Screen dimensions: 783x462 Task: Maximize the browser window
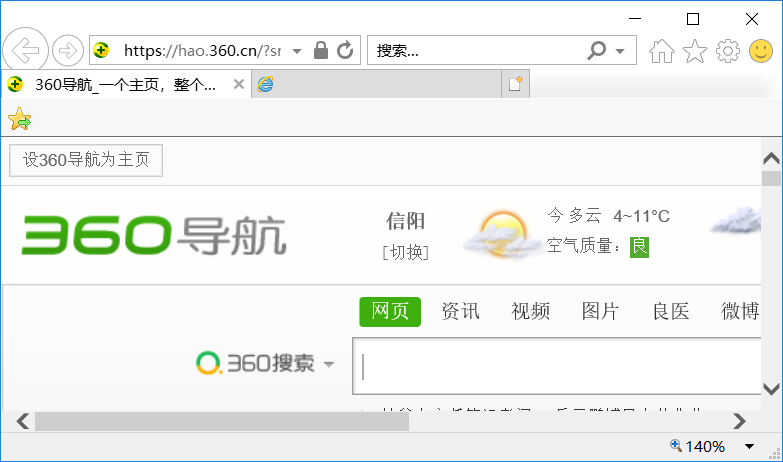coord(693,19)
